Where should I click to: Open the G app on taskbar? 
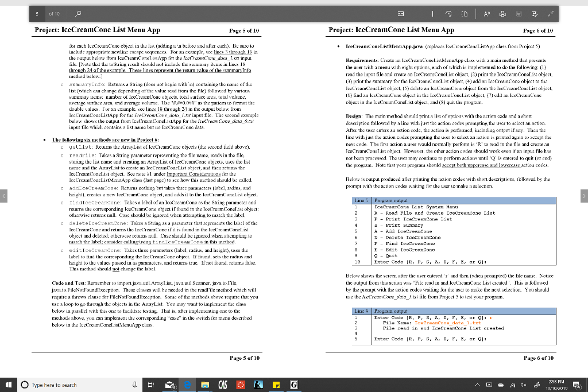[294, 385]
